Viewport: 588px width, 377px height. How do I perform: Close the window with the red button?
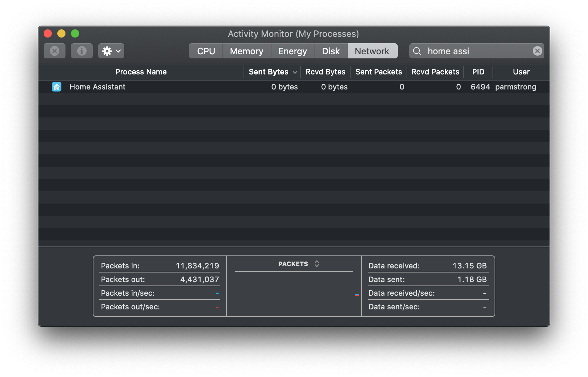point(48,33)
